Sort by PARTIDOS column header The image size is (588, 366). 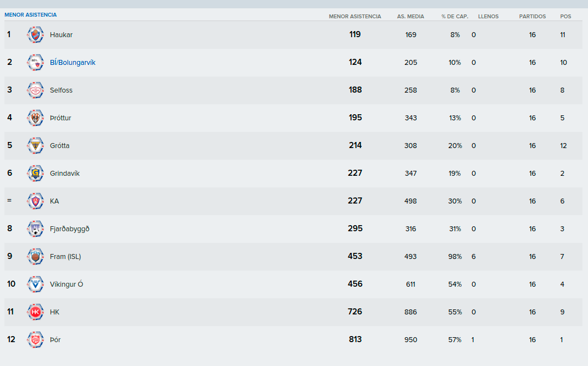[x=533, y=17]
